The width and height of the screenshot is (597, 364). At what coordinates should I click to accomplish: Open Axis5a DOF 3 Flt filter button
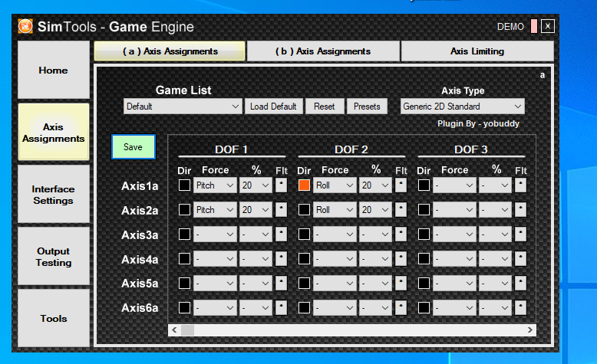[520, 283]
